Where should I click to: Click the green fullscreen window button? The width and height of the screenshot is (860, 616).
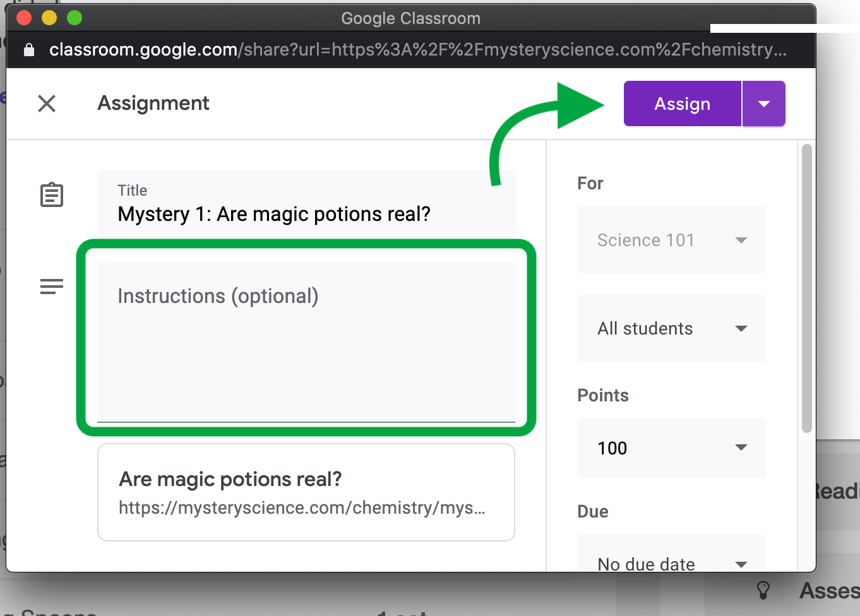click(75, 18)
